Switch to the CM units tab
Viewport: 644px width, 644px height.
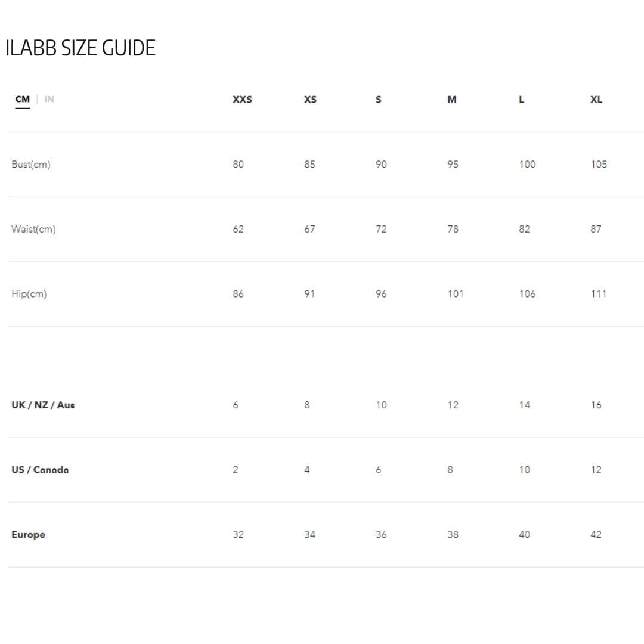coord(22,100)
